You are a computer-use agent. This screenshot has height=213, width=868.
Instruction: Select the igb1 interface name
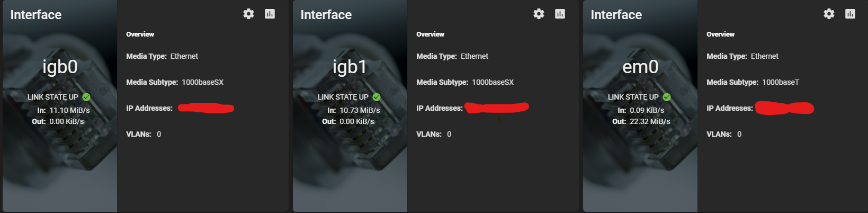click(350, 67)
